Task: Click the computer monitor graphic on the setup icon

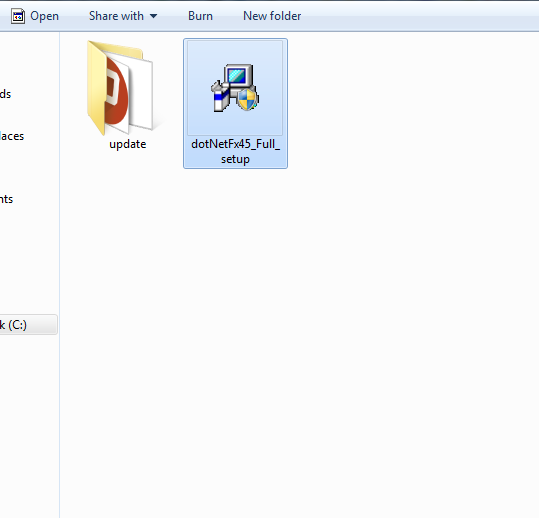Action: point(238,75)
